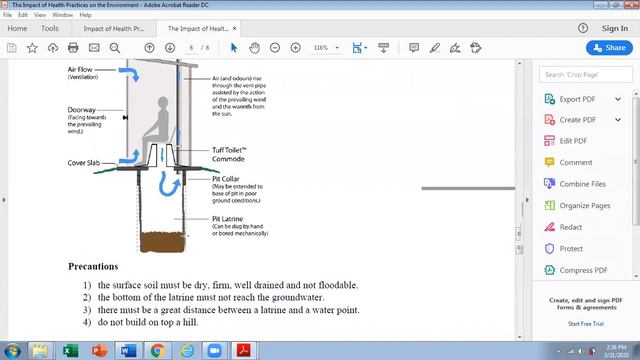Open the Edit menu

(23, 15)
